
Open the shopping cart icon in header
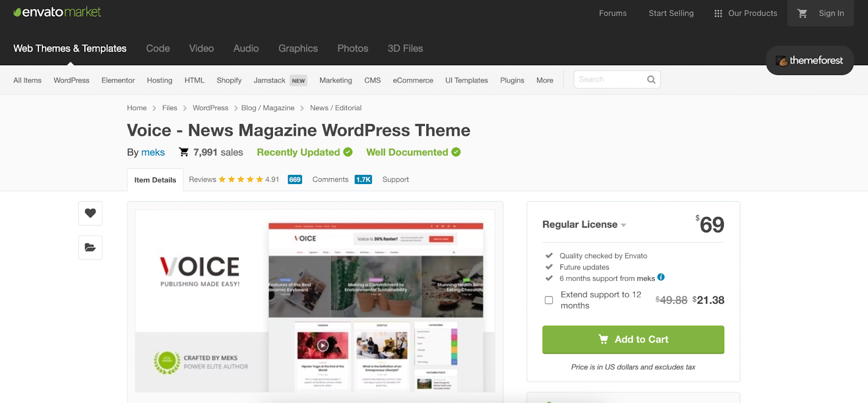point(802,14)
